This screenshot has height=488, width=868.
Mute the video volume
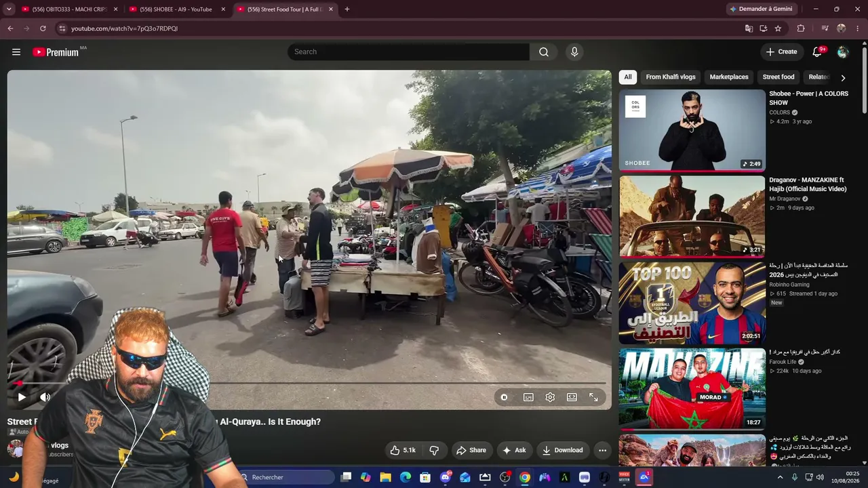[x=45, y=397]
